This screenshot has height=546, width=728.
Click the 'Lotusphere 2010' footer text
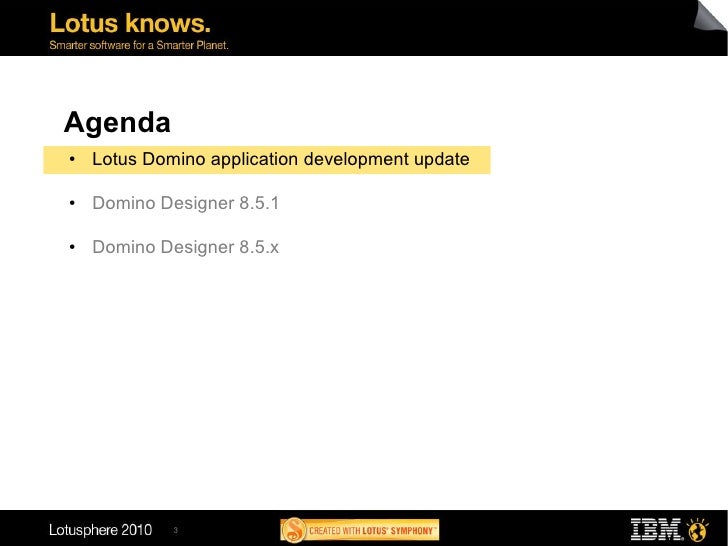[x=100, y=530]
